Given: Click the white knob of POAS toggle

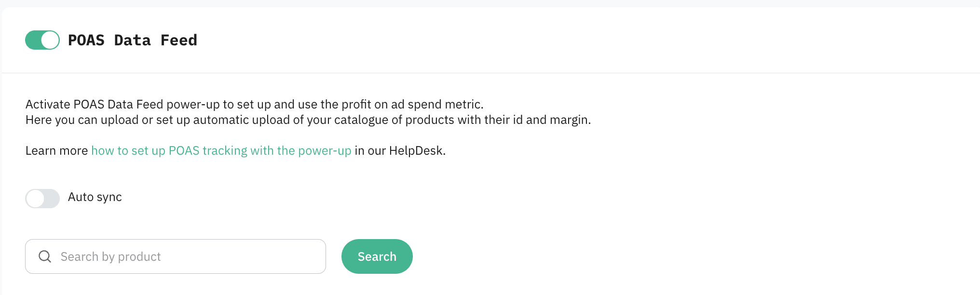Looking at the screenshot, I should (50, 40).
